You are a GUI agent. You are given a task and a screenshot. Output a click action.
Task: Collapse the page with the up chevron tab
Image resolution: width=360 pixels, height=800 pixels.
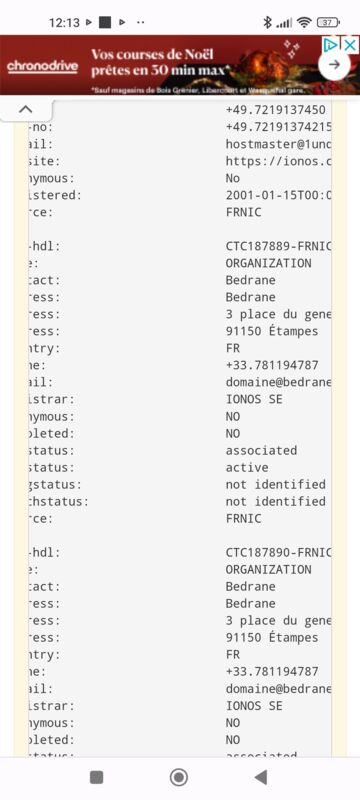pyautogui.click(x=25, y=109)
